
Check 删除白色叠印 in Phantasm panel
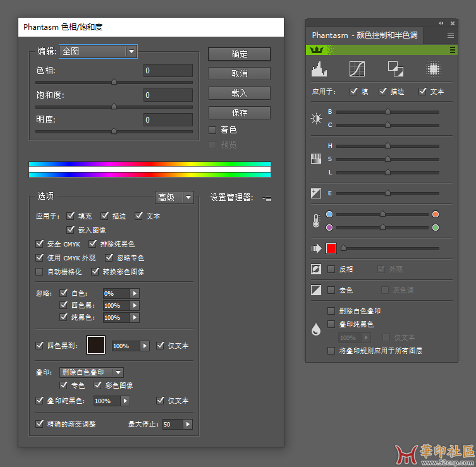pos(331,311)
